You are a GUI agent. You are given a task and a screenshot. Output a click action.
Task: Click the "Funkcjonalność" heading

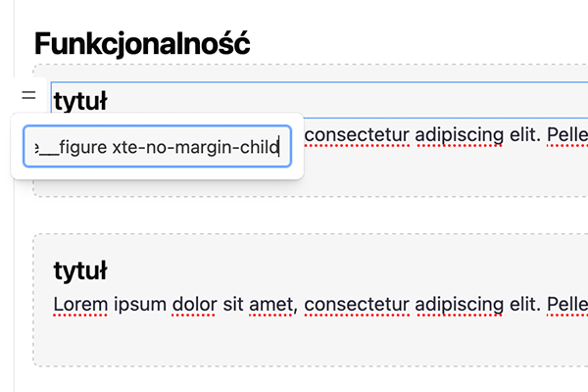point(142,44)
